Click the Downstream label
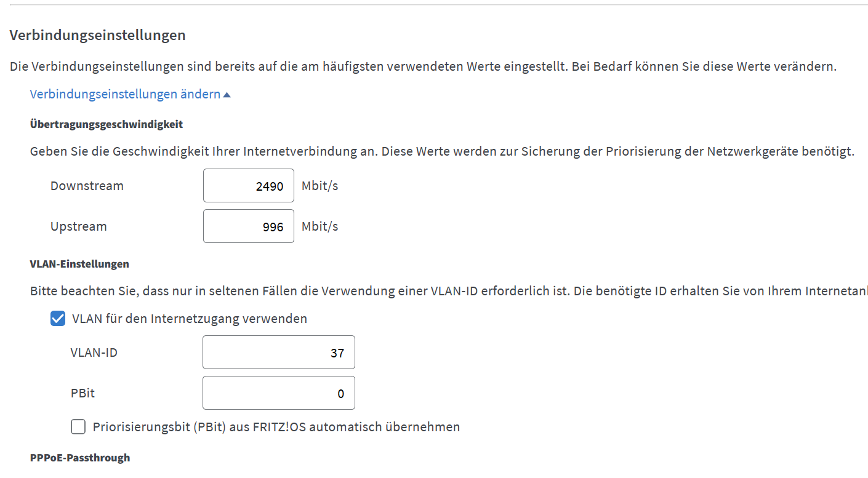Image resolution: width=868 pixels, height=478 pixels. click(x=87, y=186)
